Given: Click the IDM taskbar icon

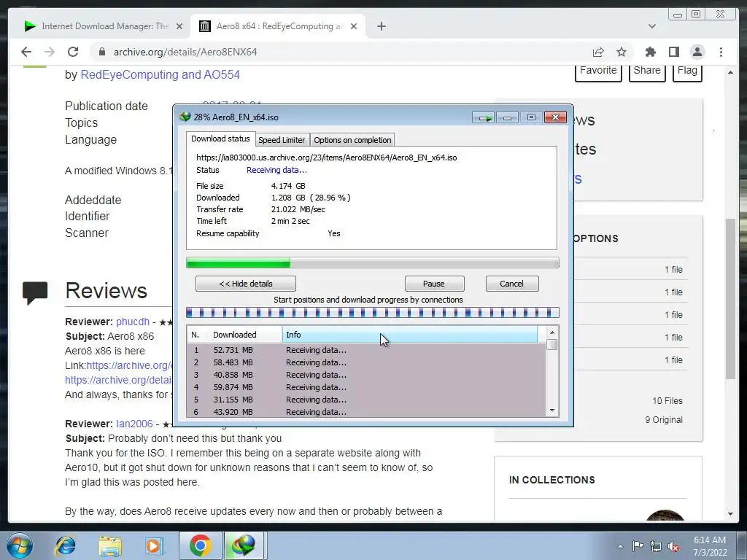Looking at the screenshot, I should click(244, 545).
